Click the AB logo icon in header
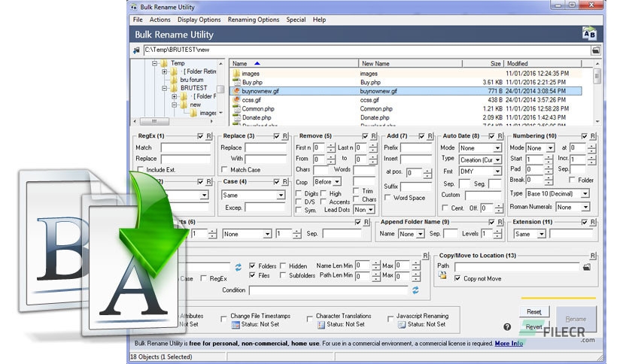 tap(589, 34)
